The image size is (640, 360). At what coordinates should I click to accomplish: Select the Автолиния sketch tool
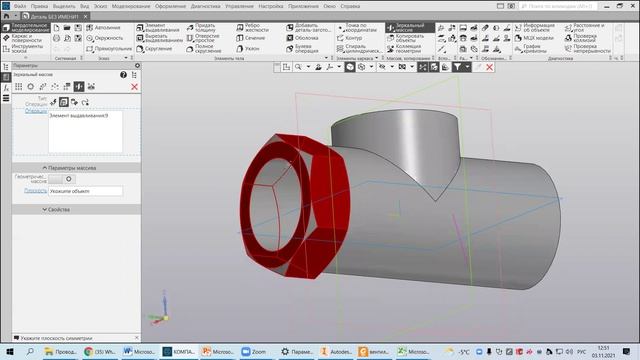(103, 28)
